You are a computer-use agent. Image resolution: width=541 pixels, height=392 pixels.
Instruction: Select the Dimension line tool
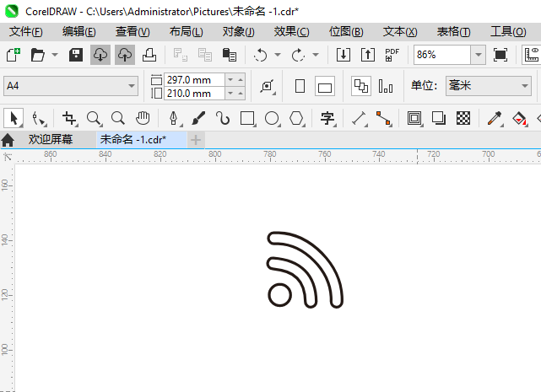point(360,119)
